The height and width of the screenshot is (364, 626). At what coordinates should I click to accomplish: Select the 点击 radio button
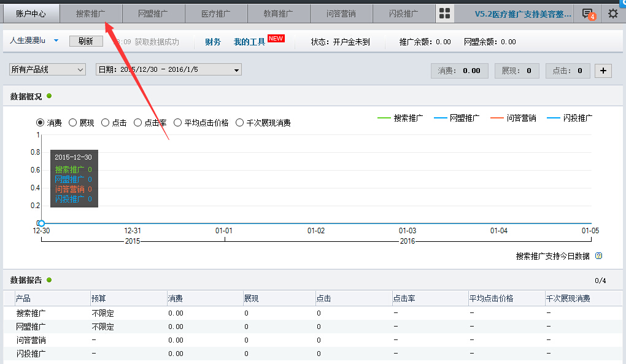point(105,123)
